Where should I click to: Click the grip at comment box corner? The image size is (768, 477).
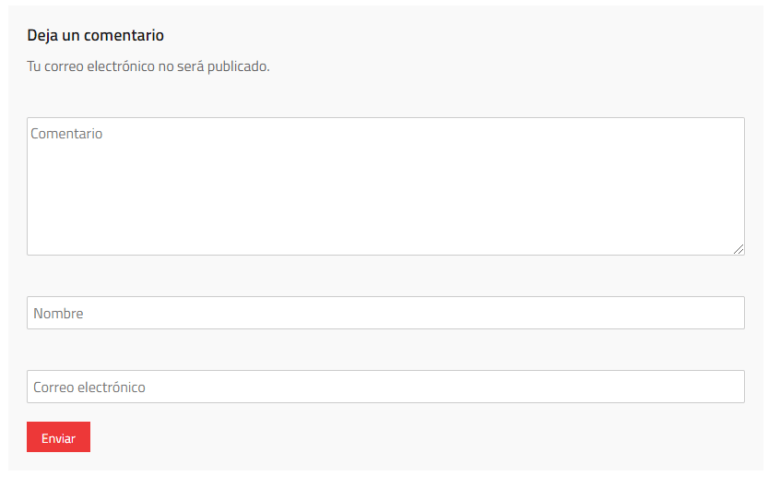739,250
